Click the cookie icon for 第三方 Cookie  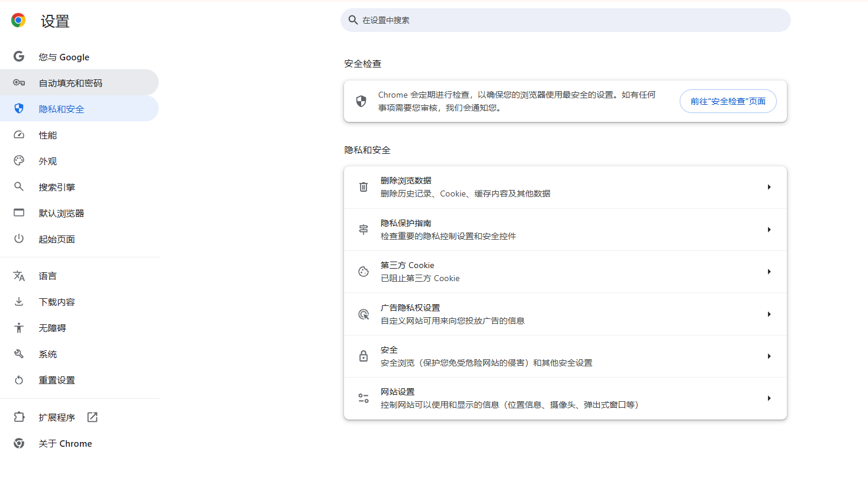tap(364, 272)
